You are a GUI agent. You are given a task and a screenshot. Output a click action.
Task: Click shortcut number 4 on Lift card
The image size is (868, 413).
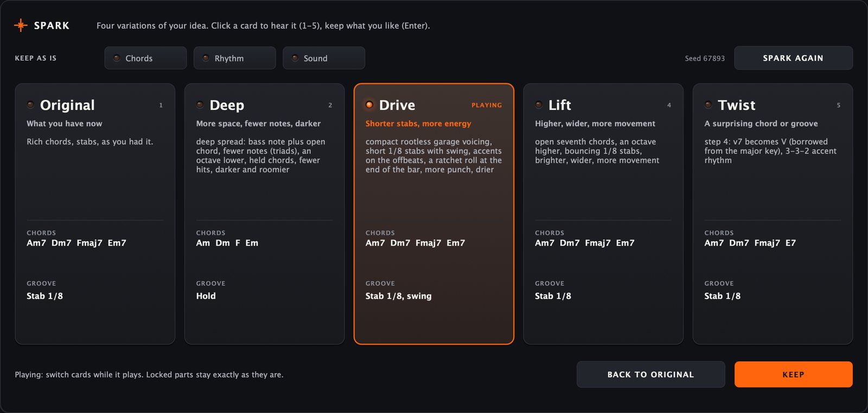669,105
